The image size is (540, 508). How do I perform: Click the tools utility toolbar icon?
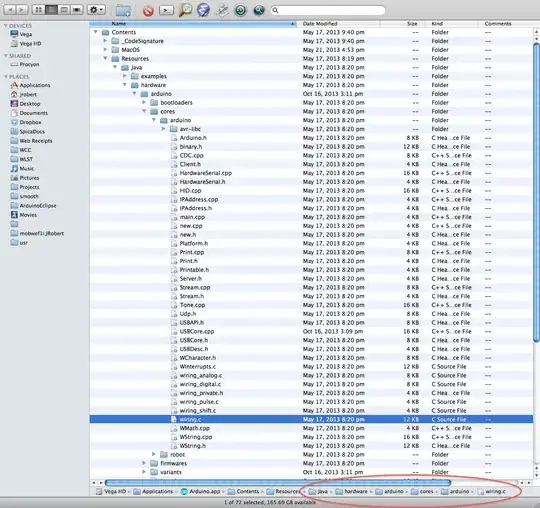point(222,10)
